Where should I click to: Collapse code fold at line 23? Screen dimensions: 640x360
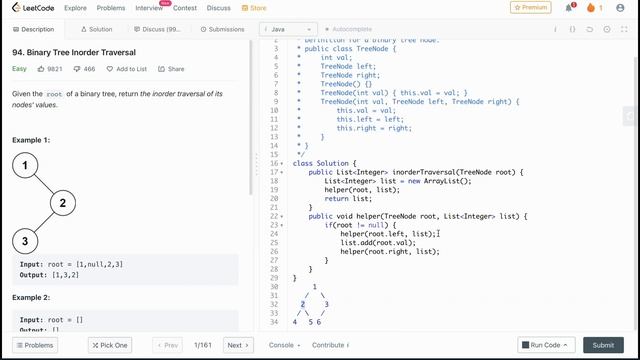pyautogui.click(x=282, y=225)
